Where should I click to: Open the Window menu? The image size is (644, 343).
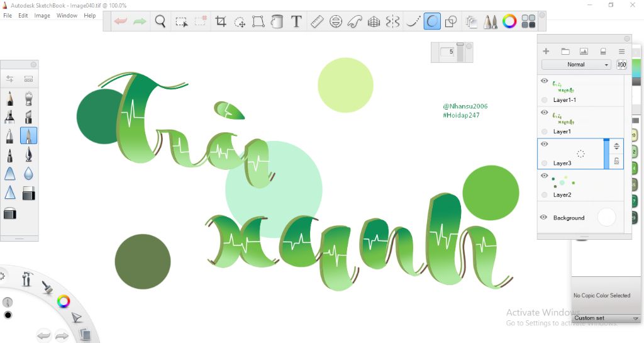pos(67,16)
